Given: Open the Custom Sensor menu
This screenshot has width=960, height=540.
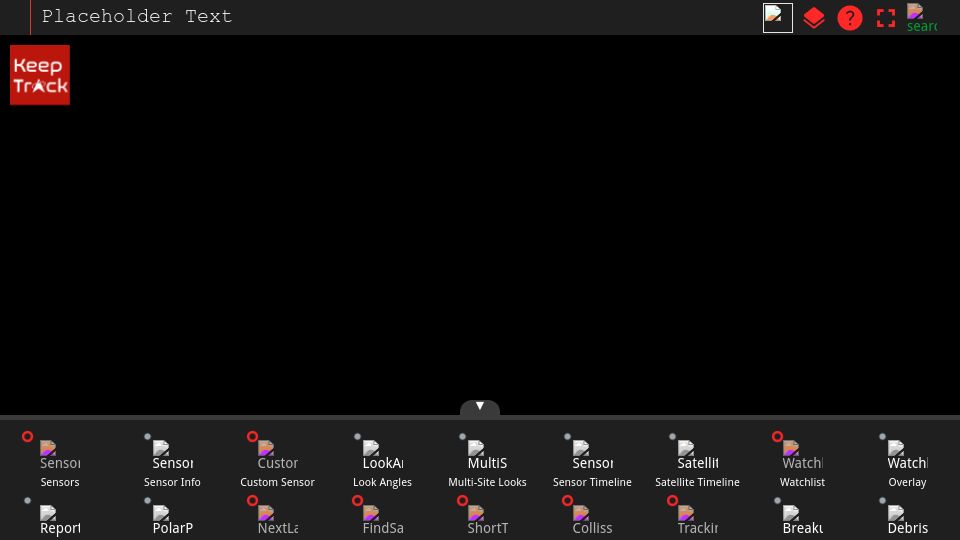Looking at the screenshot, I should click(277, 461).
